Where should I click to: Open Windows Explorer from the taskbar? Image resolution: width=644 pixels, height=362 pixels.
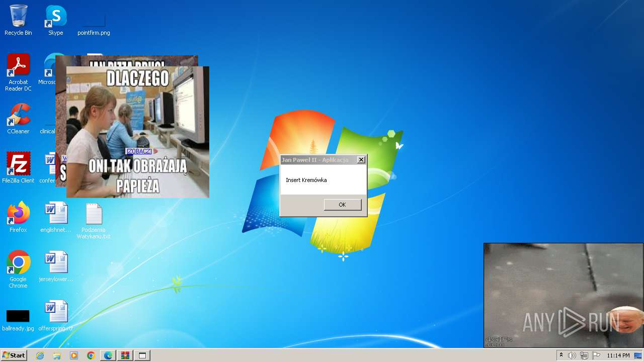pyautogui.click(x=57, y=355)
